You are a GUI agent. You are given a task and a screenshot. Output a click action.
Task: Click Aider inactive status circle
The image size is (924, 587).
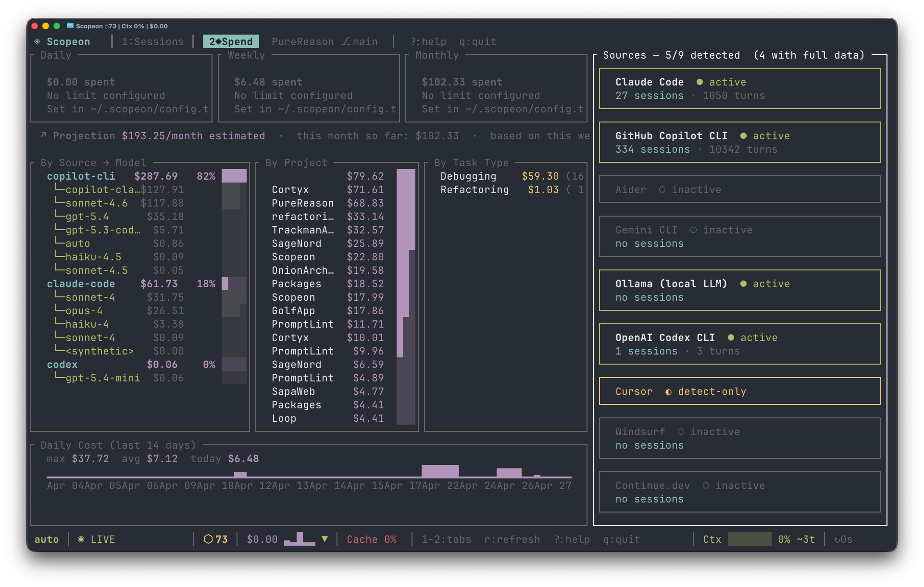tap(662, 190)
